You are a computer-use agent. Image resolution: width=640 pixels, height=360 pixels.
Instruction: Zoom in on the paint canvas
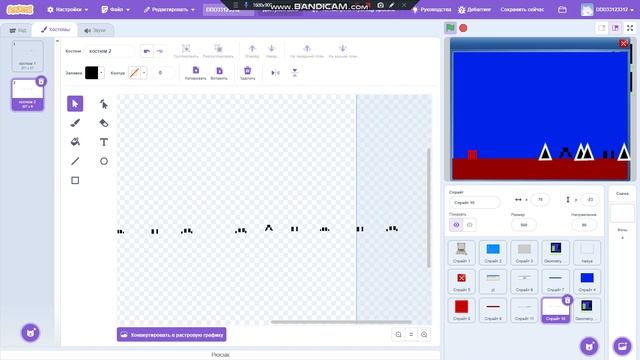(424, 335)
